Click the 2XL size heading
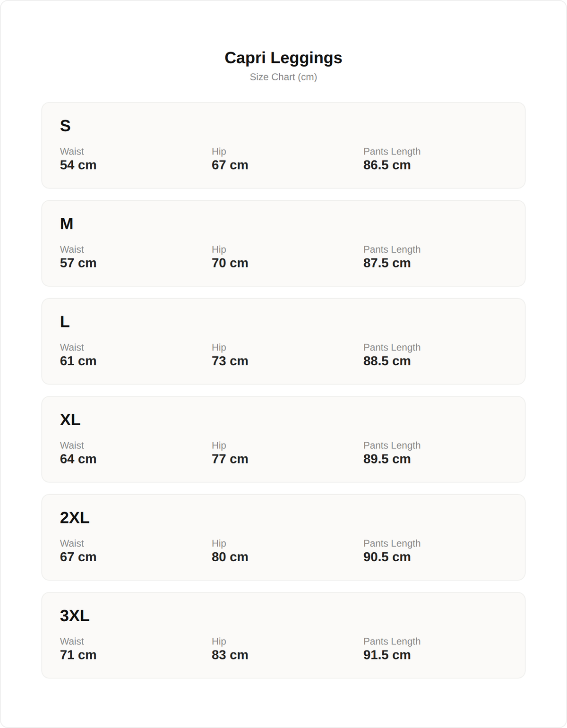 point(74,518)
